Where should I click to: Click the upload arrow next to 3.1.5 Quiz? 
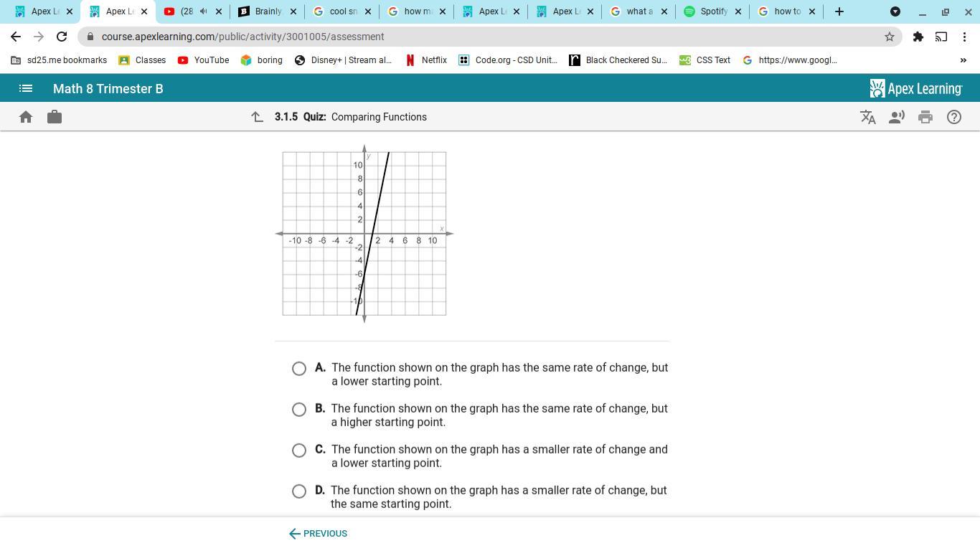[x=258, y=116]
